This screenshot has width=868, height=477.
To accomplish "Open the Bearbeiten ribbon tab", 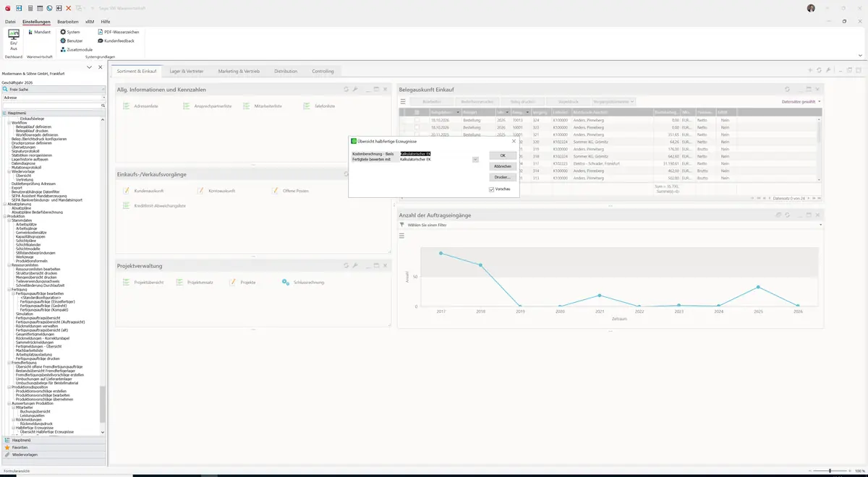I will [x=68, y=22].
